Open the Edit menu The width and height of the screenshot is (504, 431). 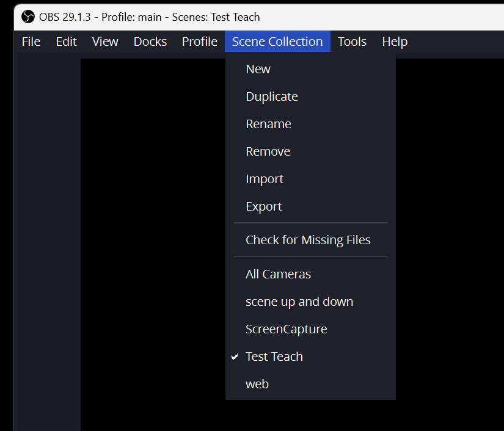(x=66, y=42)
